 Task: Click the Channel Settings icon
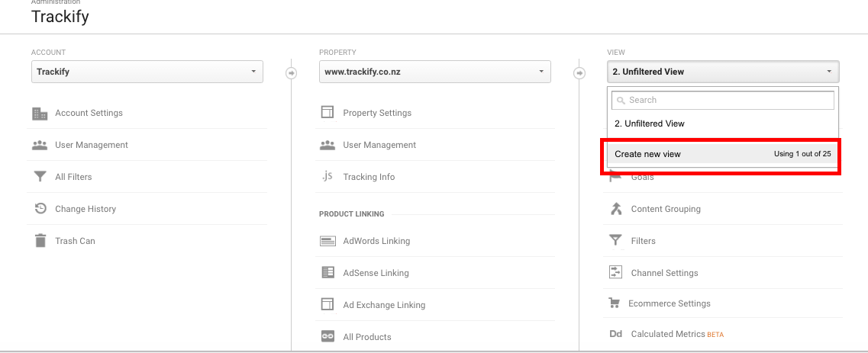click(615, 271)
